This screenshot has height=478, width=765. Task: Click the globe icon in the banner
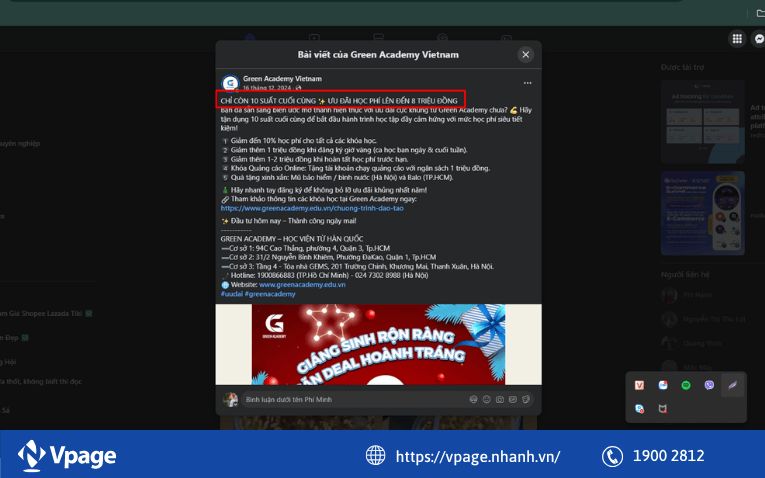(x=375, y=456)
